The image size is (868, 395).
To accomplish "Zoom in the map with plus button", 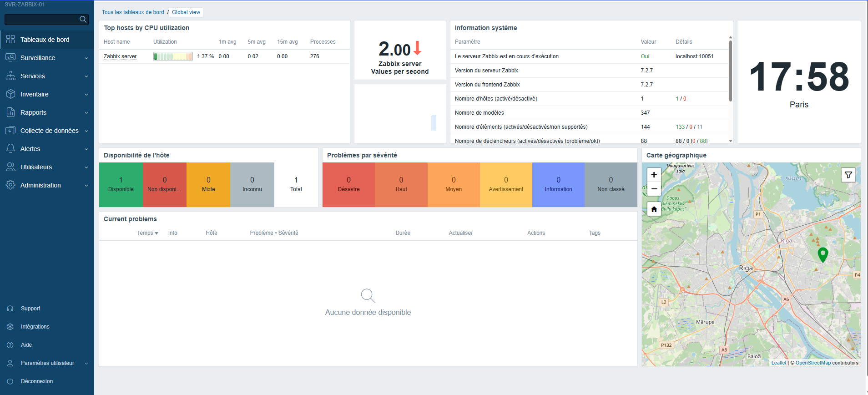I will [654, 175].
